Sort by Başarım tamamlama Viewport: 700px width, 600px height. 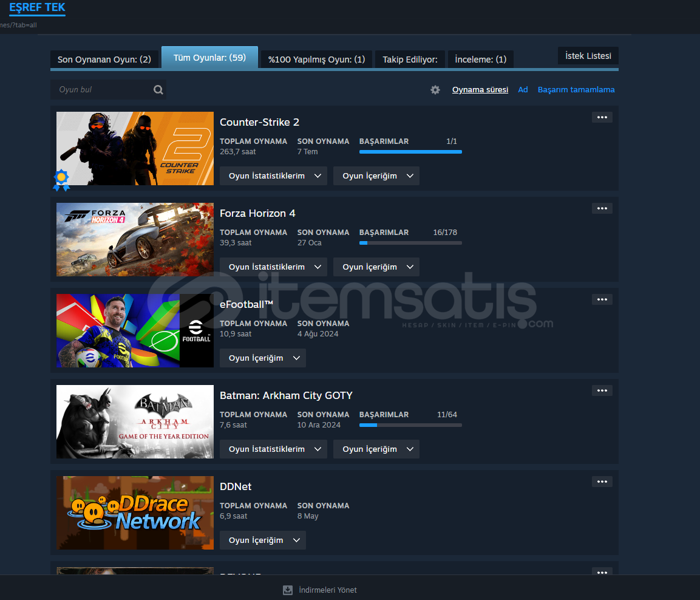[576, 90]
